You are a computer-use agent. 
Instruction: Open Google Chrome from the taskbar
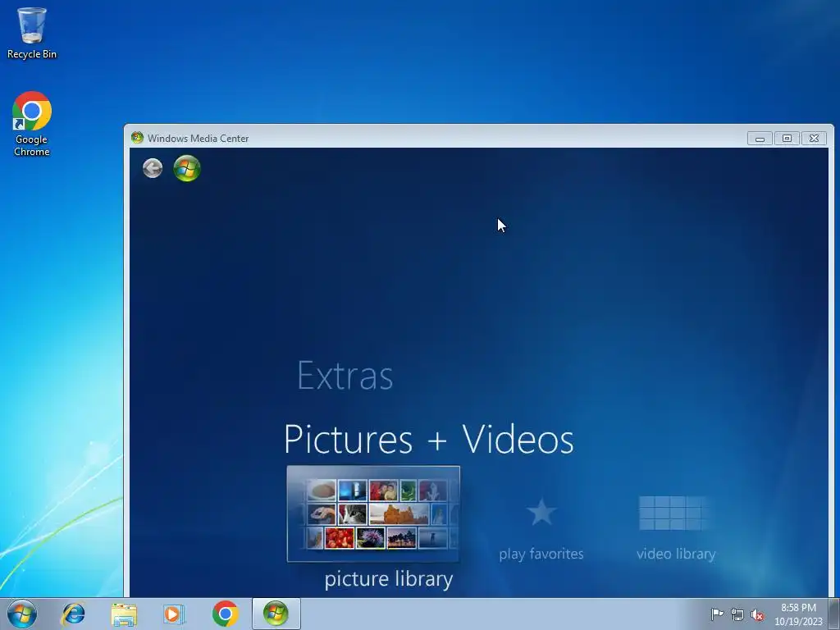pos(225,614)
